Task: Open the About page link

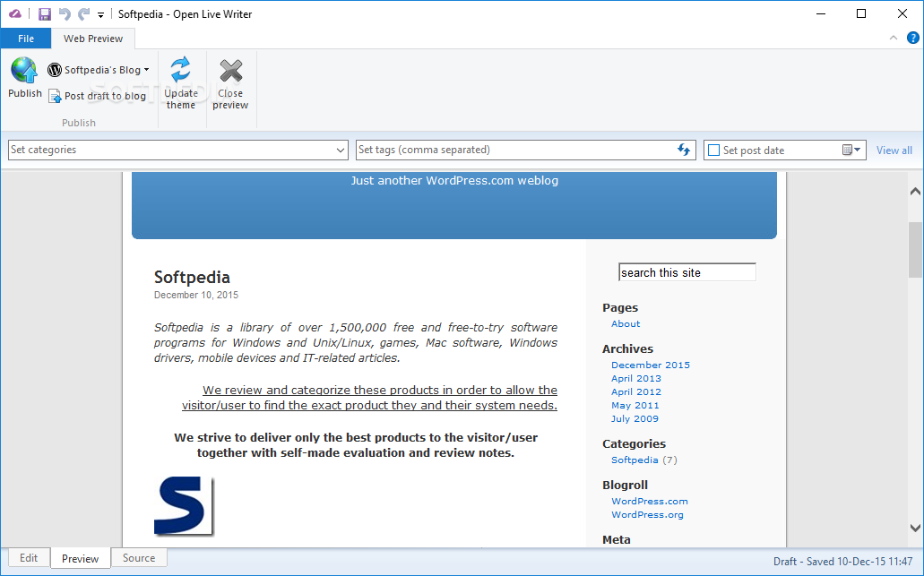Action: [626, 324]
